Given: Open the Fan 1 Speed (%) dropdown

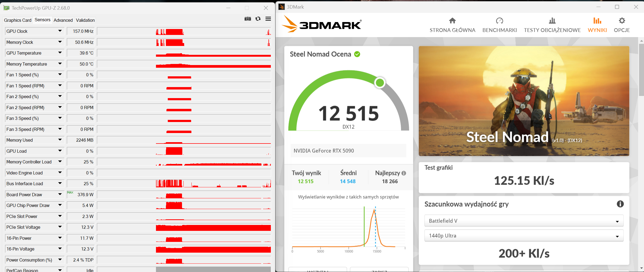Looking at the screenshot, I should coord(60,75).
